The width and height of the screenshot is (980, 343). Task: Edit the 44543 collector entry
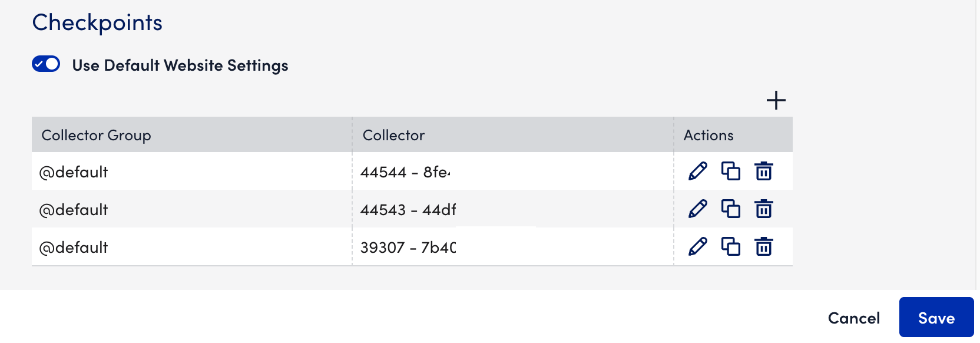click(698, 209)
